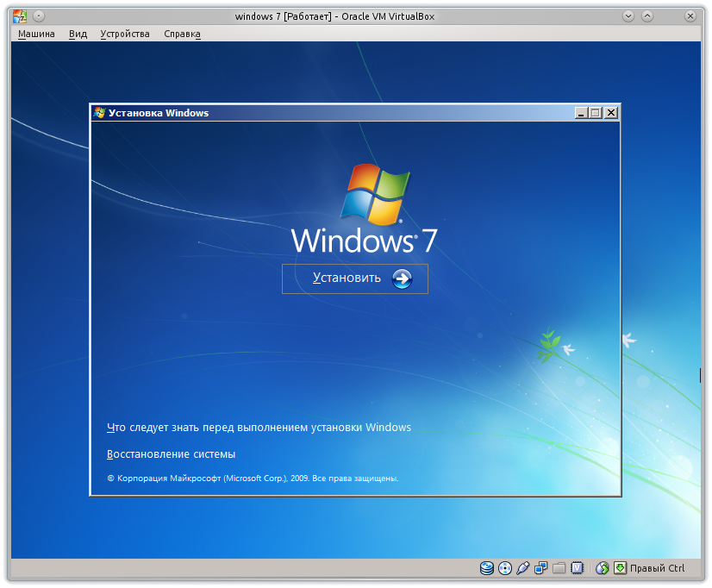This screenshot has width=712, height=588.
Task: Open the Устройства menu
Action: coord(125,33)
